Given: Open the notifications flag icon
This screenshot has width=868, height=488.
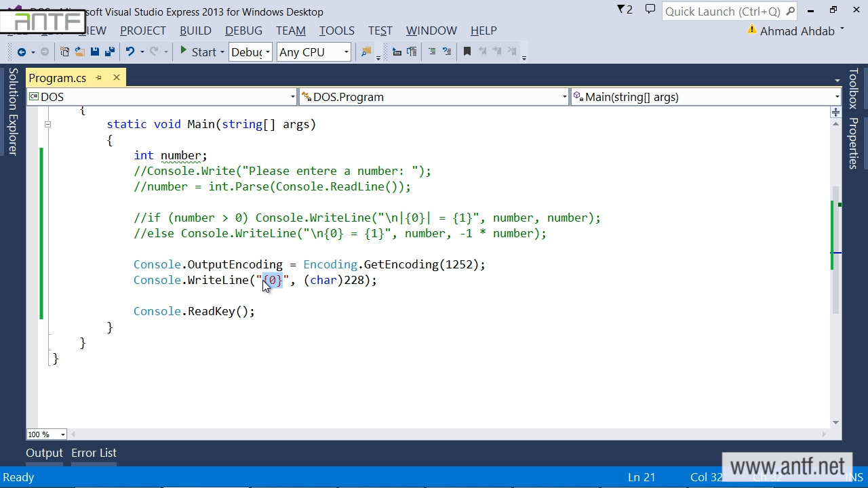Looking at the screenshot, I should coord(623,9).
